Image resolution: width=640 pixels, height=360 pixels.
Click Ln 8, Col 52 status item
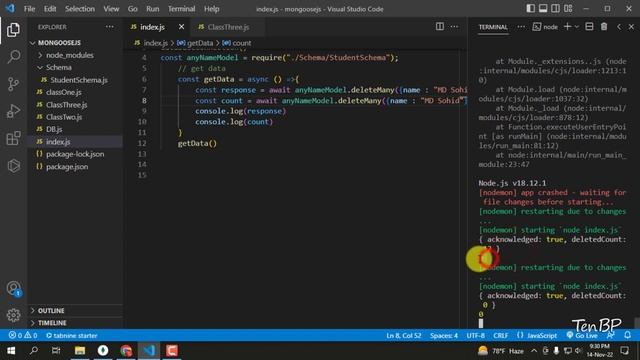403,336
